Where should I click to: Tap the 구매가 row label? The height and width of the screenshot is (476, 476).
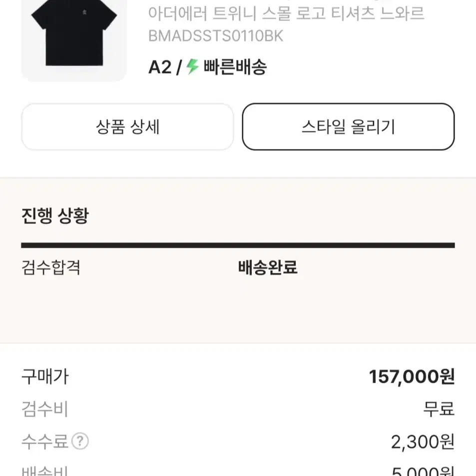tap(45, 377)
